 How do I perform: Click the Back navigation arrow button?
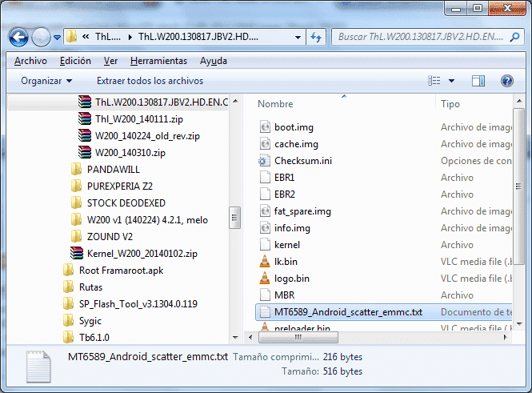pos(18,37)
